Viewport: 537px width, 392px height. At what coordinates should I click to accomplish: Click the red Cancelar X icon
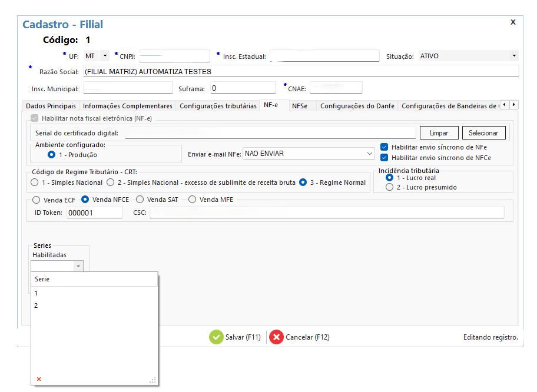click(276, 337)
